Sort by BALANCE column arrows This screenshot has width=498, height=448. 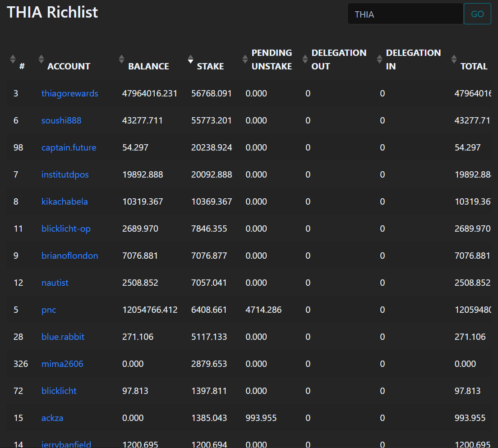(x=121, y=59)
